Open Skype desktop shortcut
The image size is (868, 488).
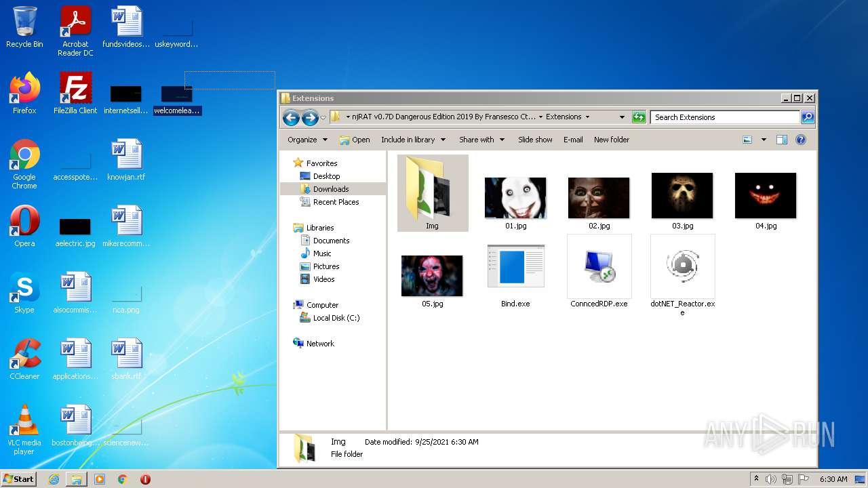coord(24,293)
